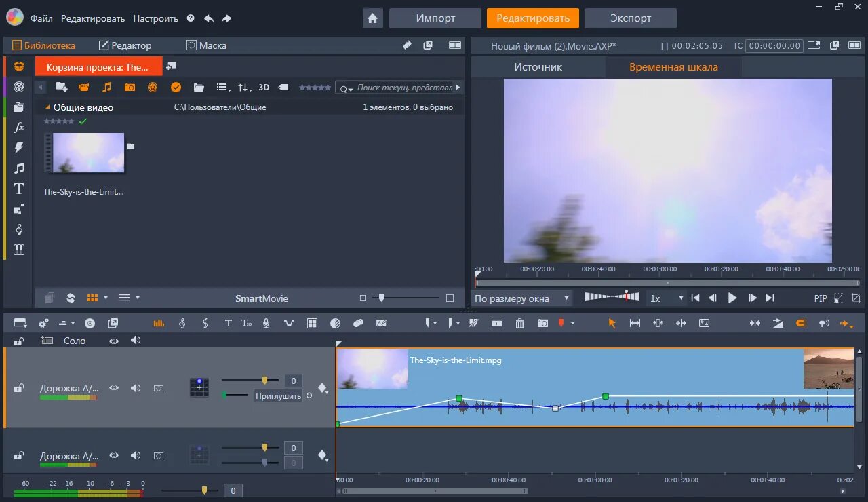Adjust the library thumbnail size slider
868x502 pixels.
click(x=381, y=298)
